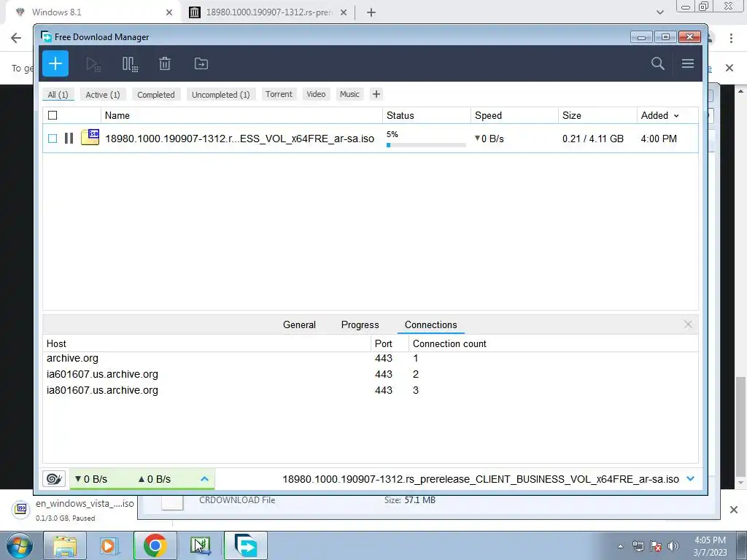
Task: Select the ia801607.us.archive.org host row
Action: tap(370, 390)
